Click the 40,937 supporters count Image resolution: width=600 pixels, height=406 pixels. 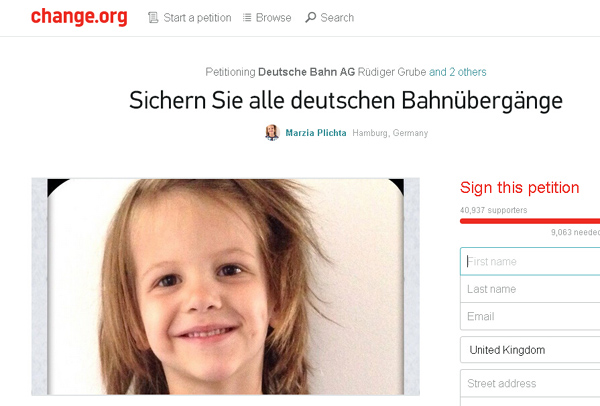click(x=494, y=210)
